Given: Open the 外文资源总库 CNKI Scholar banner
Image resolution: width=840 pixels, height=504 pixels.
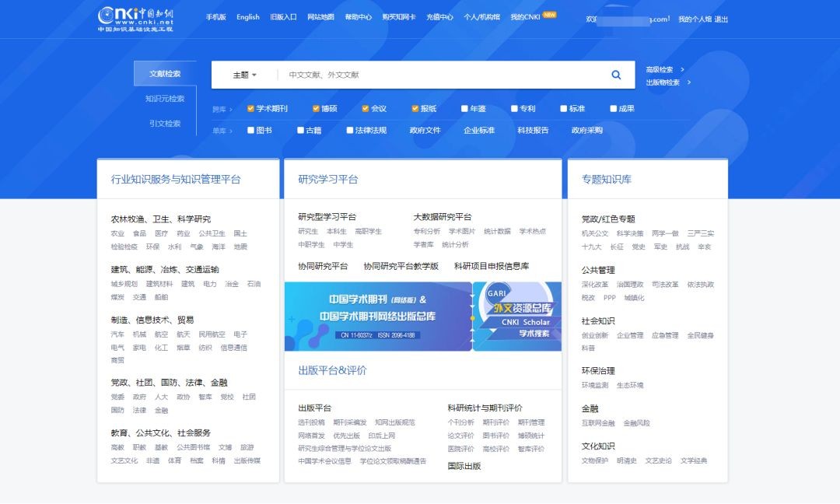Looking at the screenshot, I should [517, 317].
